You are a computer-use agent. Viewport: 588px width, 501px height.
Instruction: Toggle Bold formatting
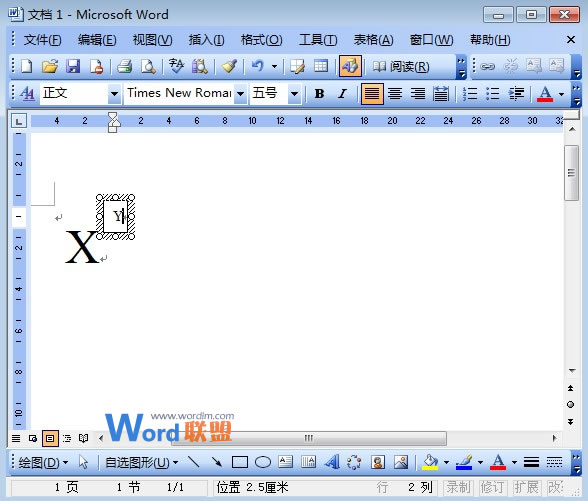point(320,93)
